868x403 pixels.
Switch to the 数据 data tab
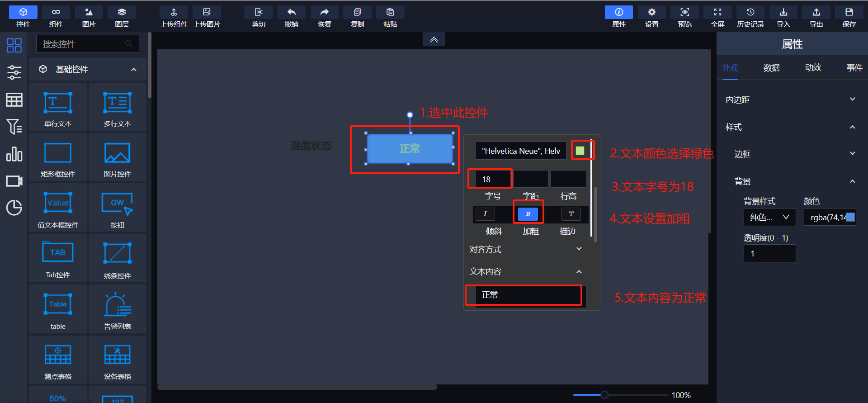(772, 68)
